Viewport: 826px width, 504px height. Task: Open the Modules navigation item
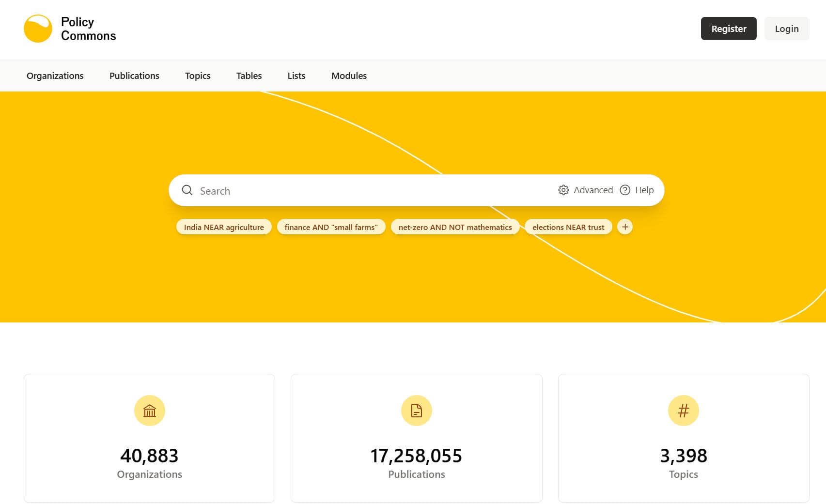click(349, 76)
